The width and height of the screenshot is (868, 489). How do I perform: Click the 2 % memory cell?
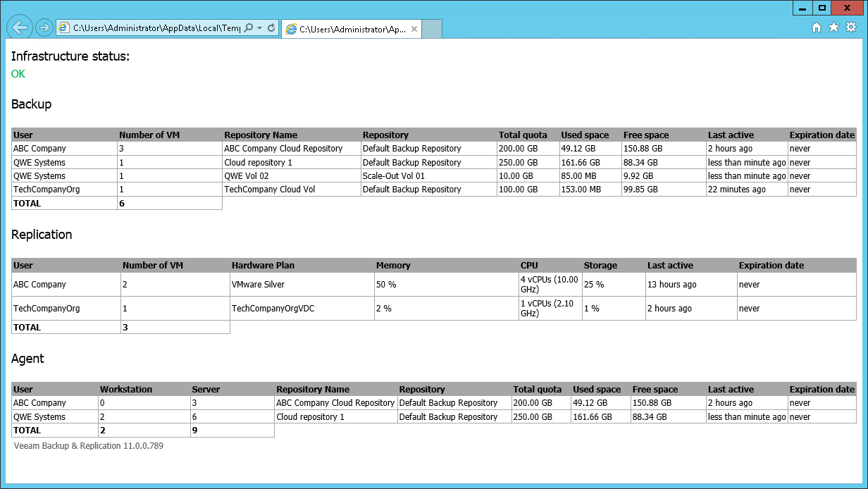click(x=384, y=309)
